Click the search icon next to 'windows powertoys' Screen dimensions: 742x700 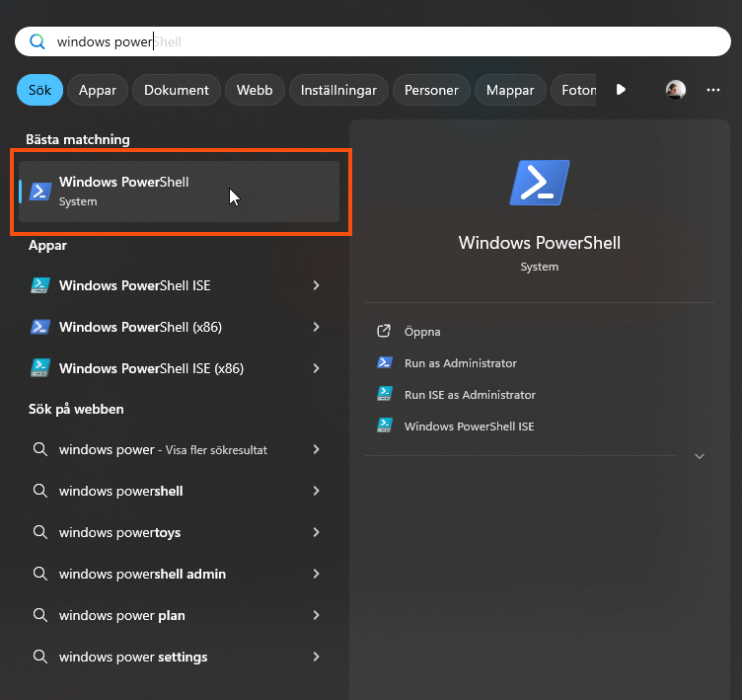40,532
